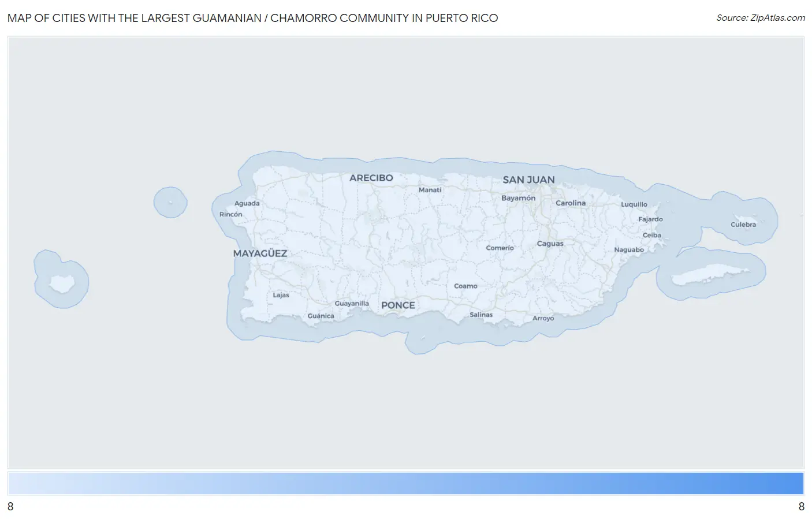Select the Fajardo label
Image resolution: width=812 pixels, height=519 pixels.
tap(650, 219)
